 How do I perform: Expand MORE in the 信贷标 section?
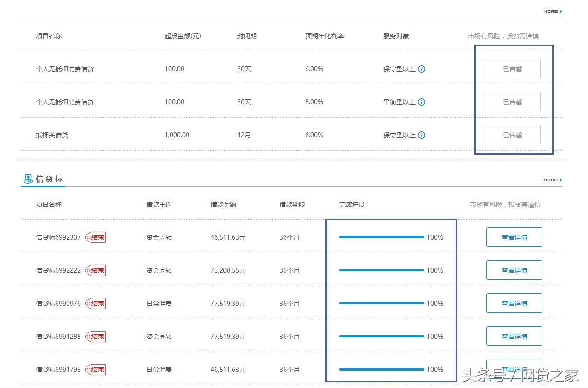coord(551,180)
